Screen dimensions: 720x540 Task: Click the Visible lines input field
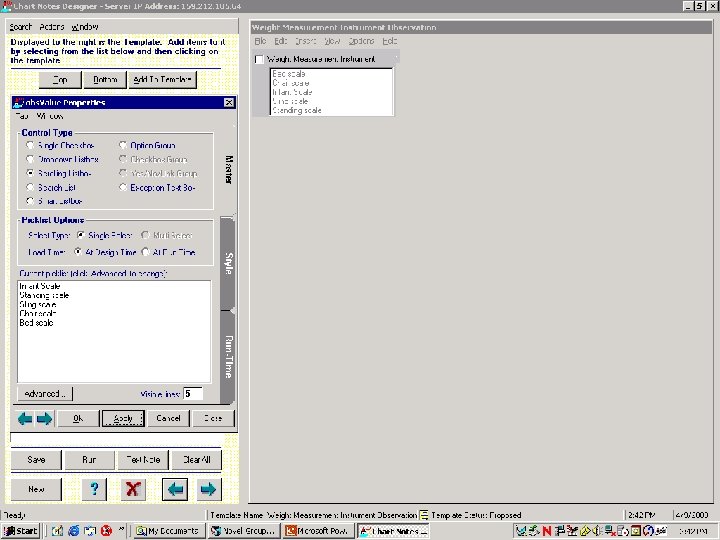193,394
